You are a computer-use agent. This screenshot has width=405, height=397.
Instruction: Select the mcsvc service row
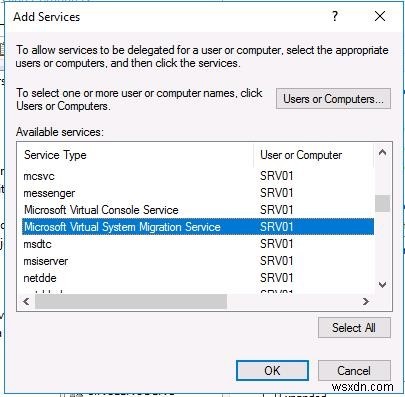click(198, 176)
